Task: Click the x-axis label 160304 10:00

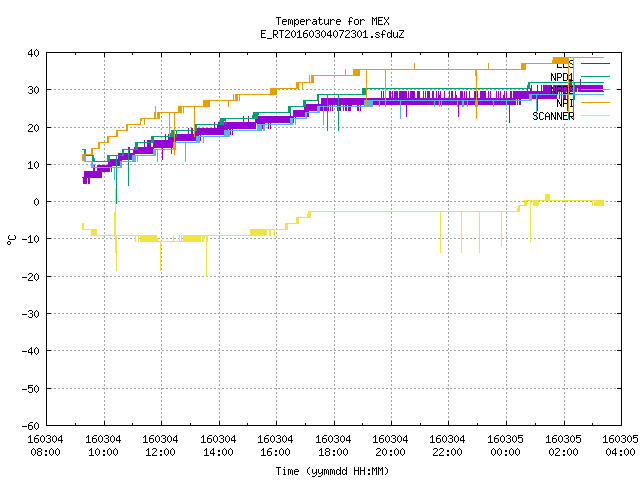Action: point(103,446)
